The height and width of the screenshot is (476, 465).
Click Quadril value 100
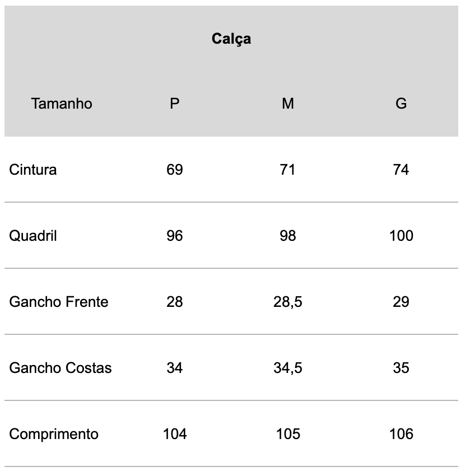pyautogui.click(x=401, y=236)
